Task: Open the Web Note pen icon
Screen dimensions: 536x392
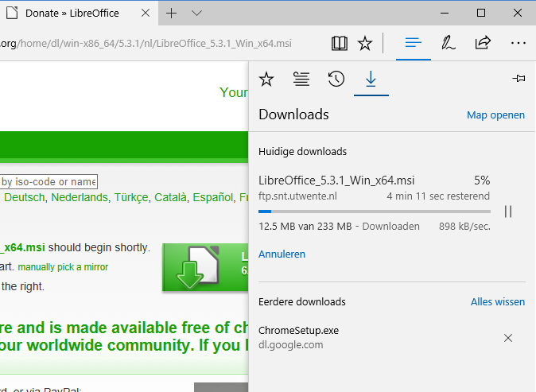Action: tap(448, 43)
